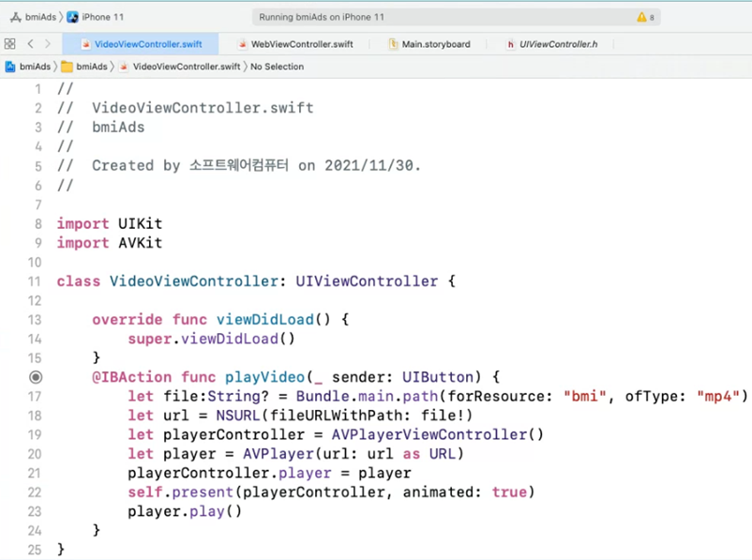Go forward in editor history
Viewport: 752px width, 560px height.
(48, 44)
